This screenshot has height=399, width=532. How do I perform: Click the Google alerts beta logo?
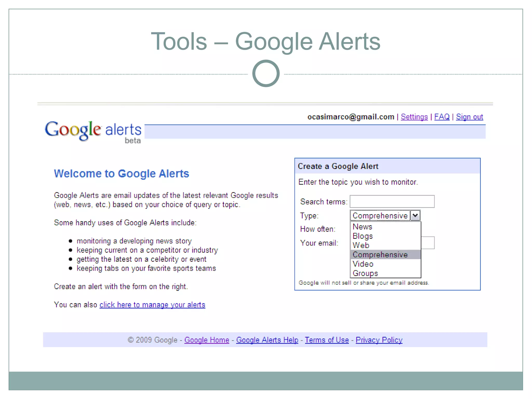(93, 132)
